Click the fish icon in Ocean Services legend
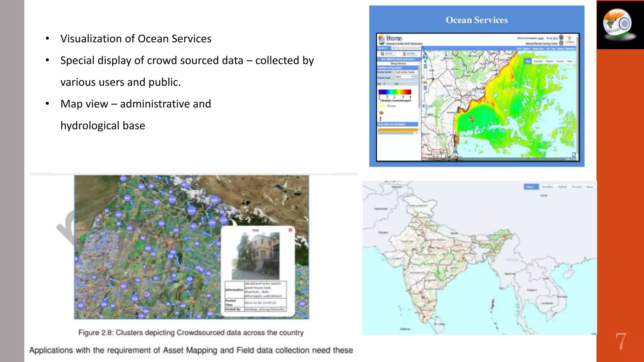 (381, 113)
